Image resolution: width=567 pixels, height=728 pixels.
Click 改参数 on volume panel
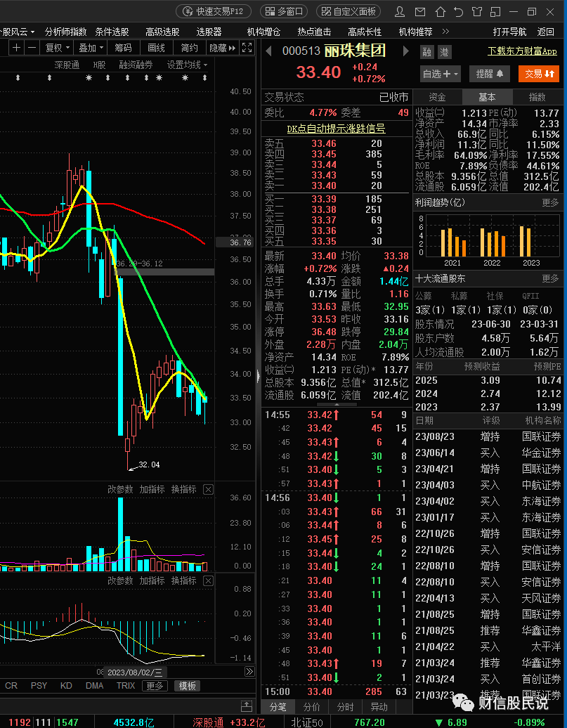coord(120,489)
